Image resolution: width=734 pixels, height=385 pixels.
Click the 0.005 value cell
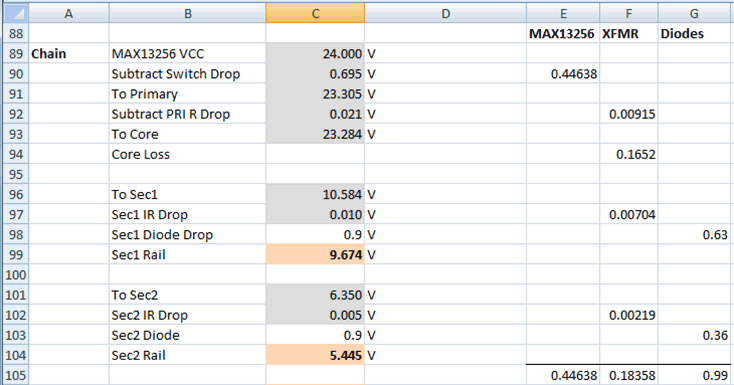(315, 315)
